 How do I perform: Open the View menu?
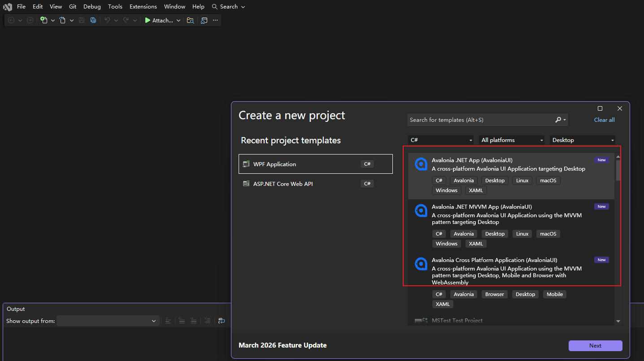click(56, 7)
